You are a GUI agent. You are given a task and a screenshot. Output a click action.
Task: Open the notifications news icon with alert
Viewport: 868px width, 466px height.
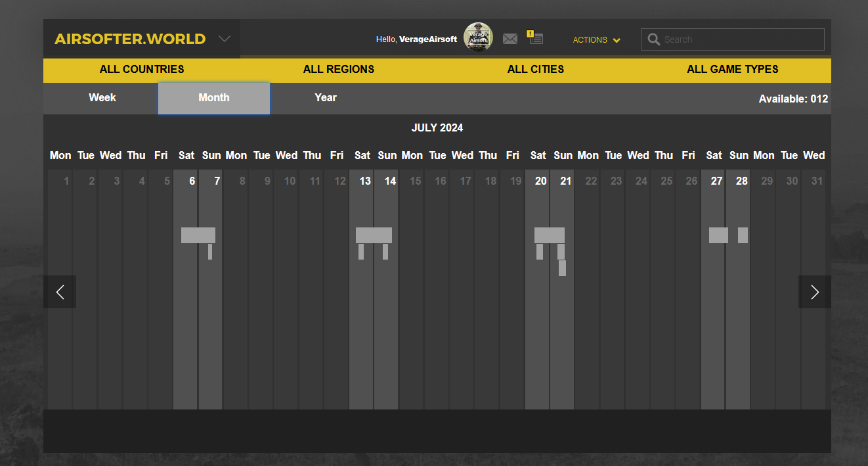(535, 38)
